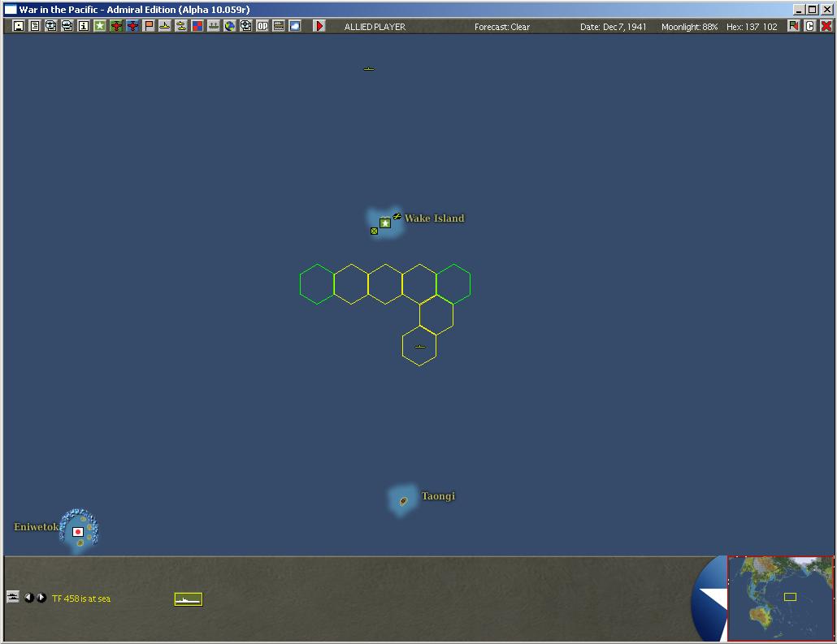Click the red and blue checkered square icon
The height and width of the screenshot is (644, 837).
coord(197,26)
